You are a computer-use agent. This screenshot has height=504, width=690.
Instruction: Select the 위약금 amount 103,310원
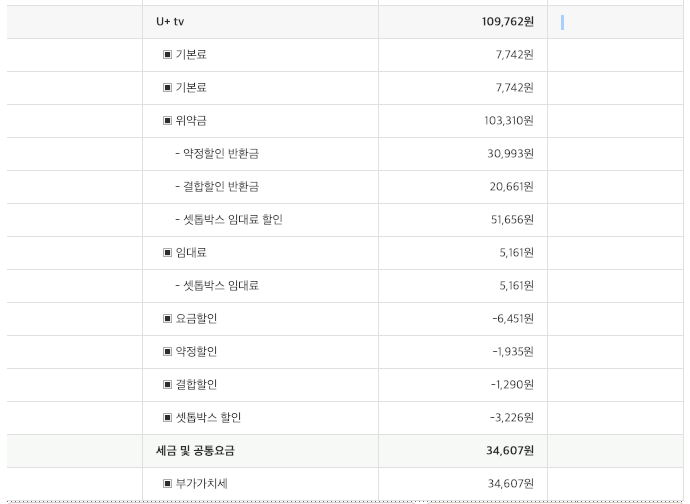click(x=509, y=121)
